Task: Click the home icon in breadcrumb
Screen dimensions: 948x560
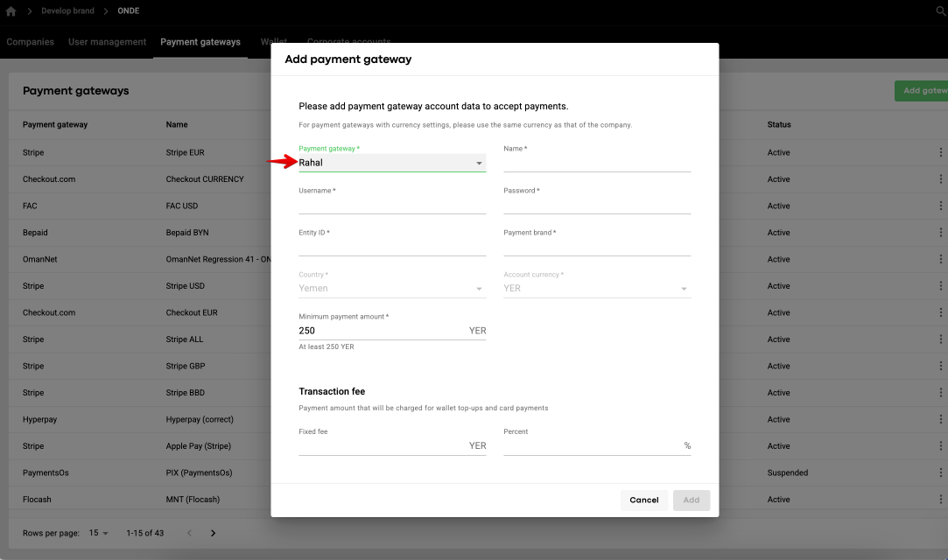Action: (x=11, y=11)
